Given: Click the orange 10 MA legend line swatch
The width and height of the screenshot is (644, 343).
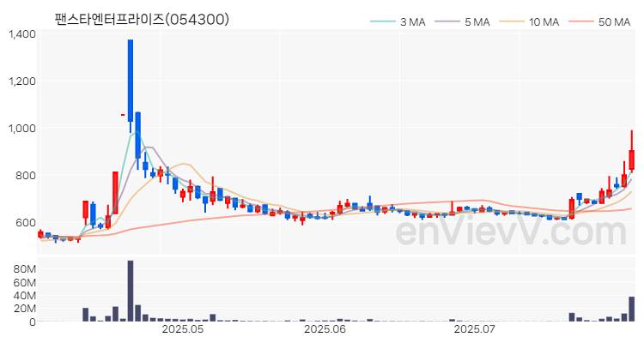Looking at the screenshot, I should [512, 21].
